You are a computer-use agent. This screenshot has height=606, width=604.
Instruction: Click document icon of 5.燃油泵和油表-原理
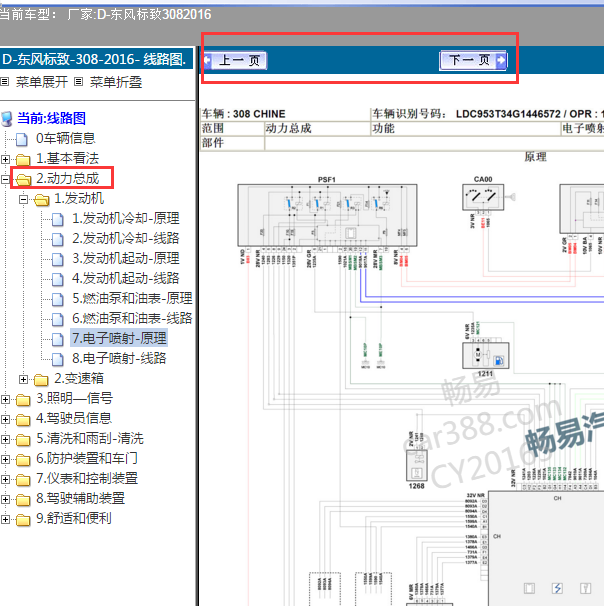58,299
